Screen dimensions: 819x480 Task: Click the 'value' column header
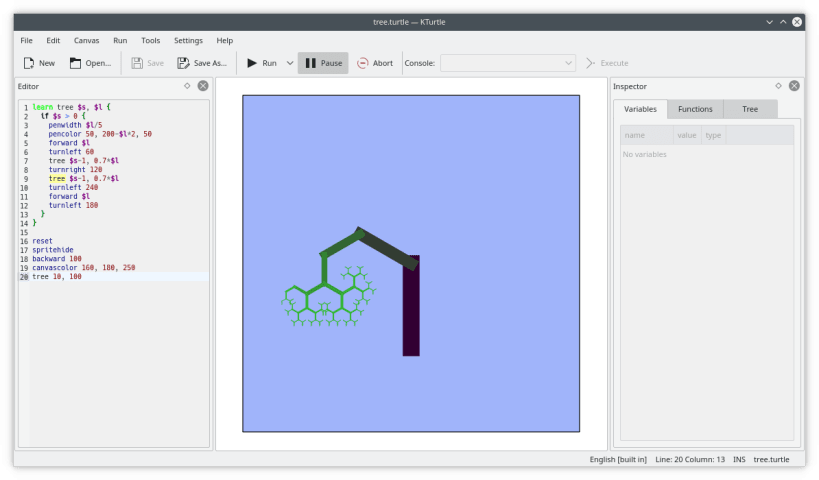687,135
